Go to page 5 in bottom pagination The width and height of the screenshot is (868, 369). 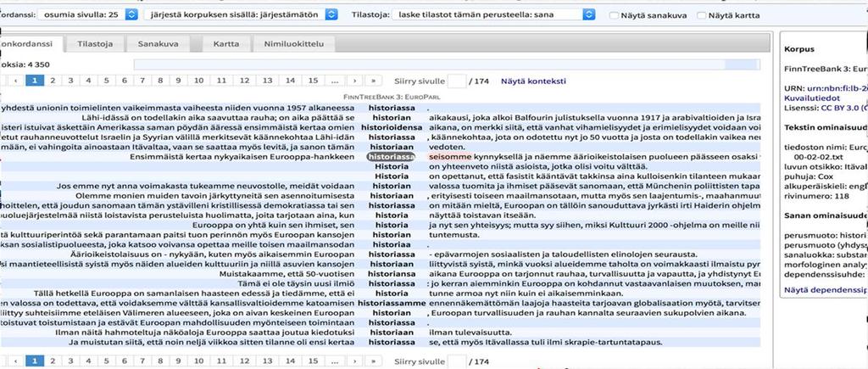pyautogui.click(x=106, y=361)
